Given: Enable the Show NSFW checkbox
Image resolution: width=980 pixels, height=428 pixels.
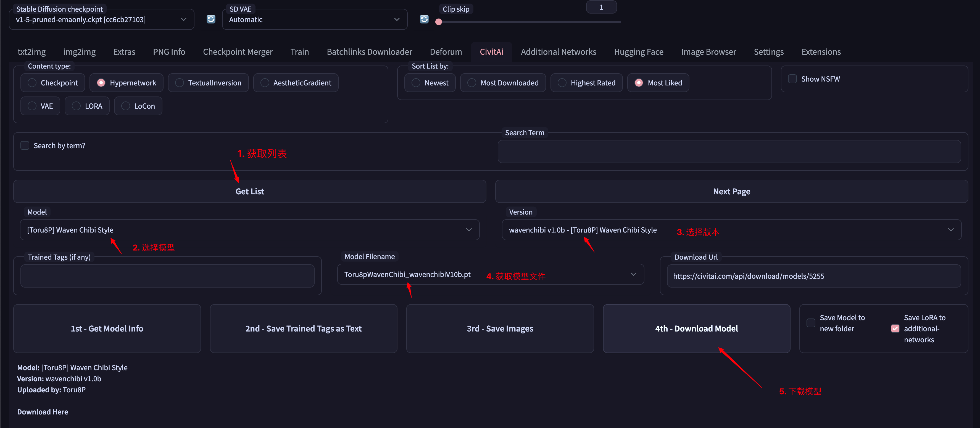Looking at the screenshot, I should (x=792, y=79).
